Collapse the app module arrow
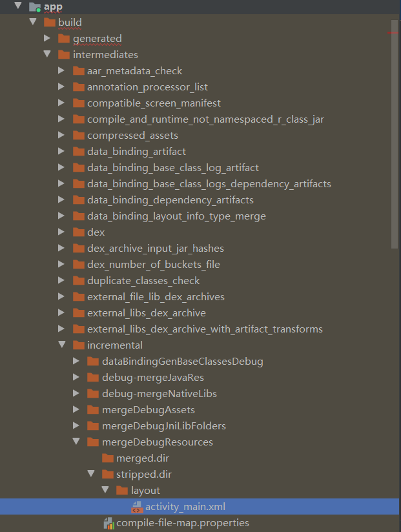 (x=18, y=5)
